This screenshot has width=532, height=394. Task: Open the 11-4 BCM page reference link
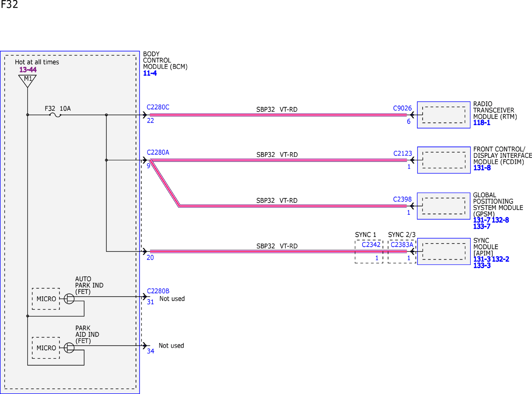pyautogui.click(x=150, y=73)
